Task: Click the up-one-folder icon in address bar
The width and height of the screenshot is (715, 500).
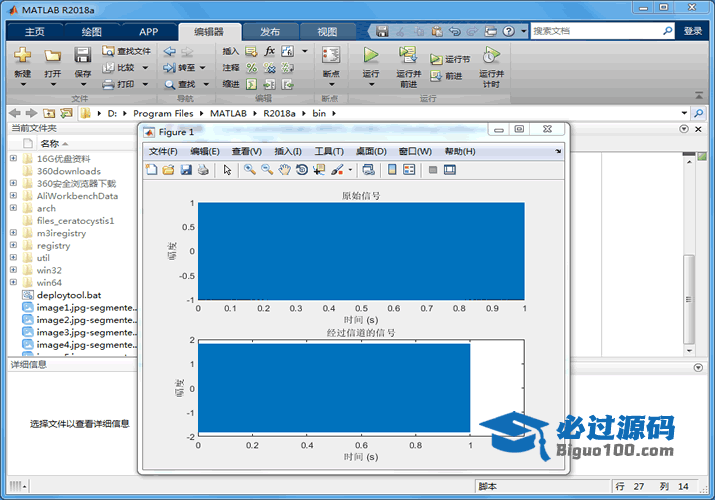Action: 49,113
